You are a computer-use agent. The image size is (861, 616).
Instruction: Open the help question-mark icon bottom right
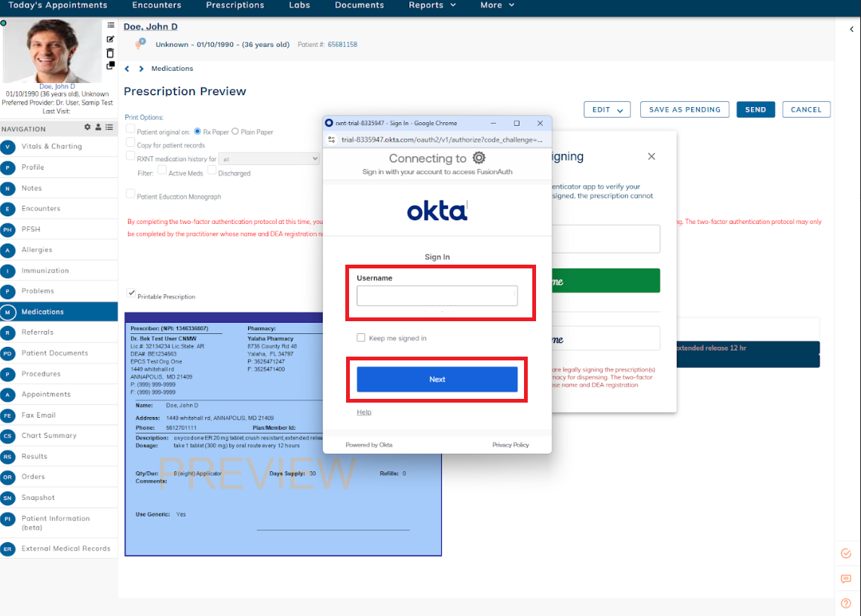(845, 603)
